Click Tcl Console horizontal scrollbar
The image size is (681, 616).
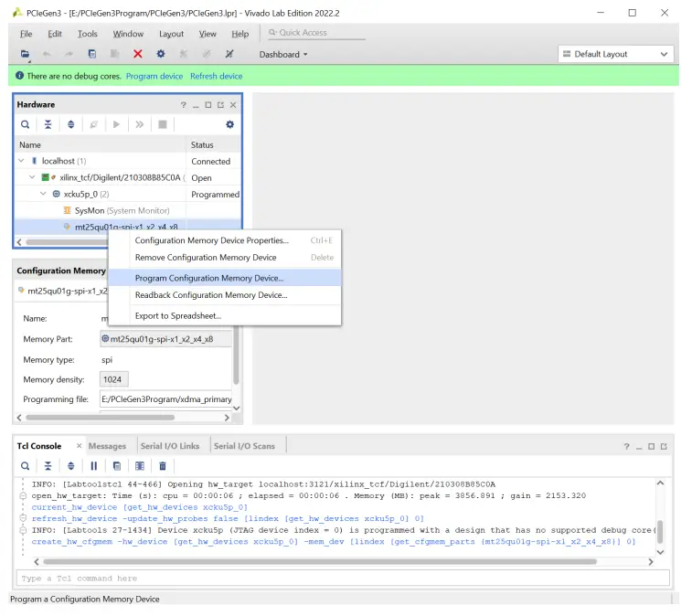pyautogui.click(x=320, y=562)
